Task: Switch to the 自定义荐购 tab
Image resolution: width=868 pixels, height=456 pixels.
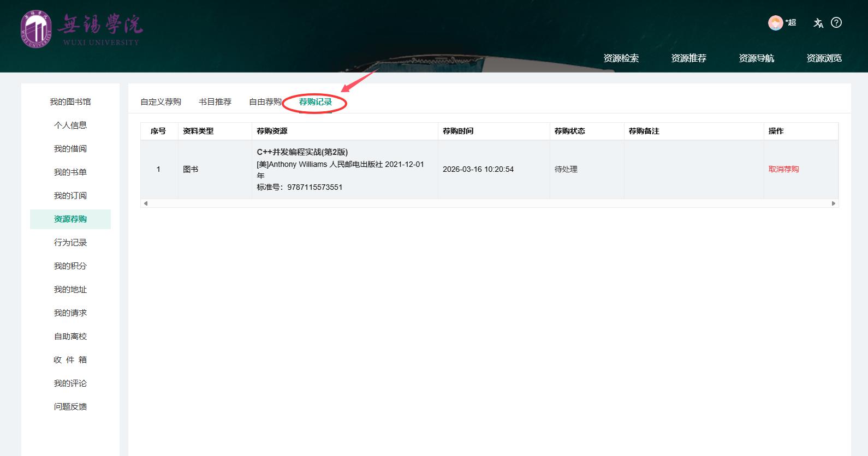Action: [x=160, y=102]
